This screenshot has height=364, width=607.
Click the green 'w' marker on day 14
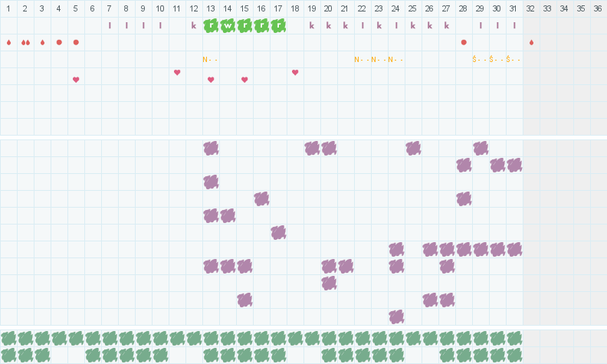click(228, 25)
